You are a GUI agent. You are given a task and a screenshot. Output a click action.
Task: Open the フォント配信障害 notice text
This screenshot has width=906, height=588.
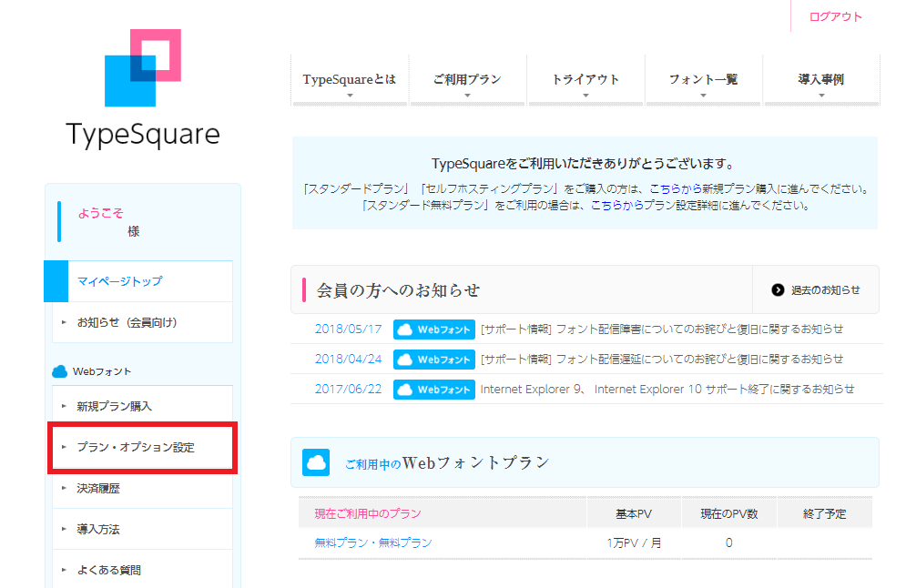click(x=662, y=329)
